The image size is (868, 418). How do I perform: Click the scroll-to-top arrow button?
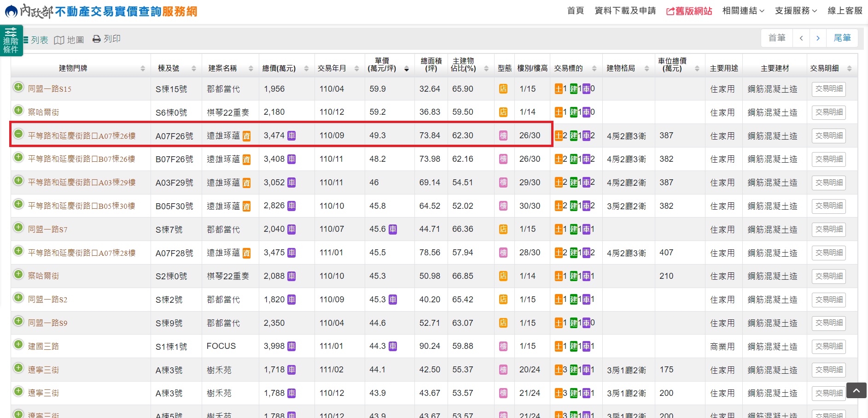[856, 390]
